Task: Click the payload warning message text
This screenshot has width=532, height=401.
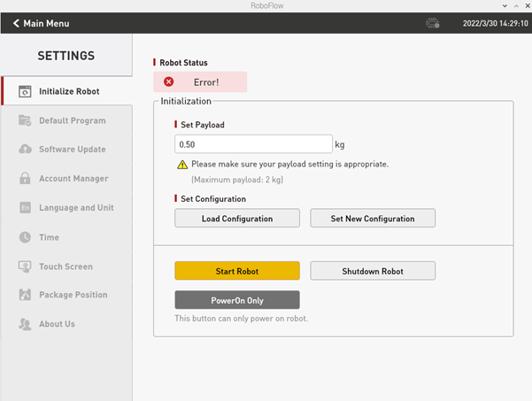Action: (290, 164)
